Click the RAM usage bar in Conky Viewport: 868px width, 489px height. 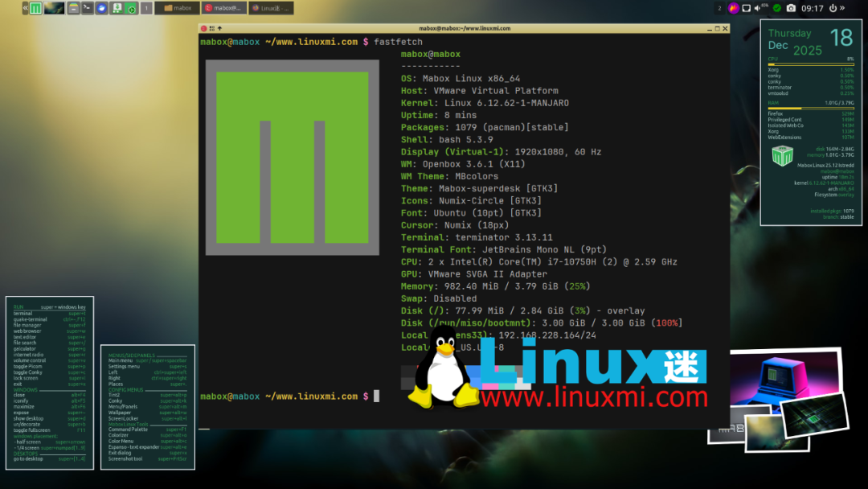810,108
